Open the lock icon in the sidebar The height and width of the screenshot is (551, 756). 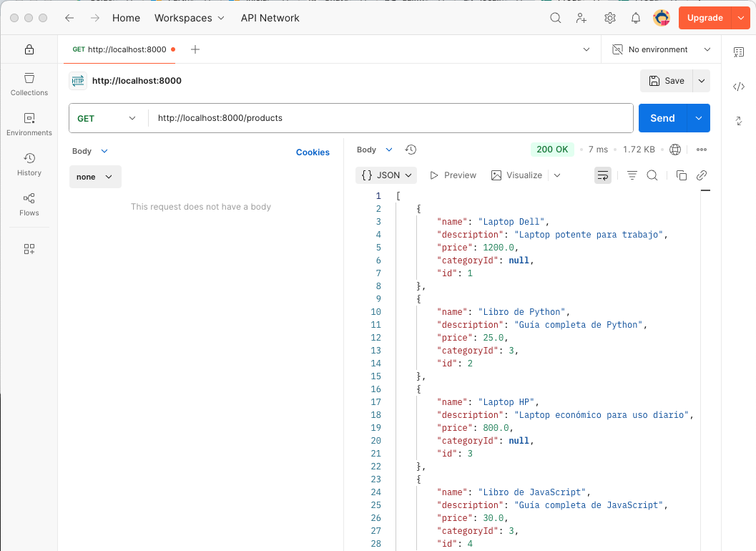(29, 49)
